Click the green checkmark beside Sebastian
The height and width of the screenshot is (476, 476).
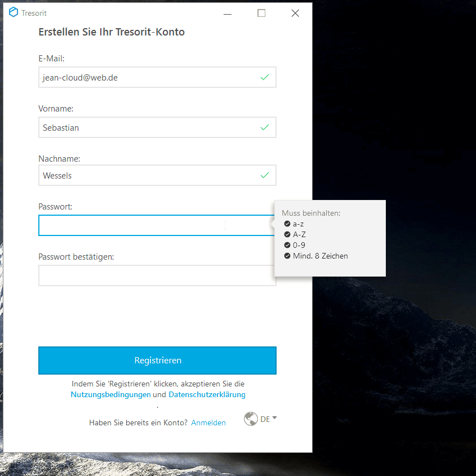pos(265,128)
